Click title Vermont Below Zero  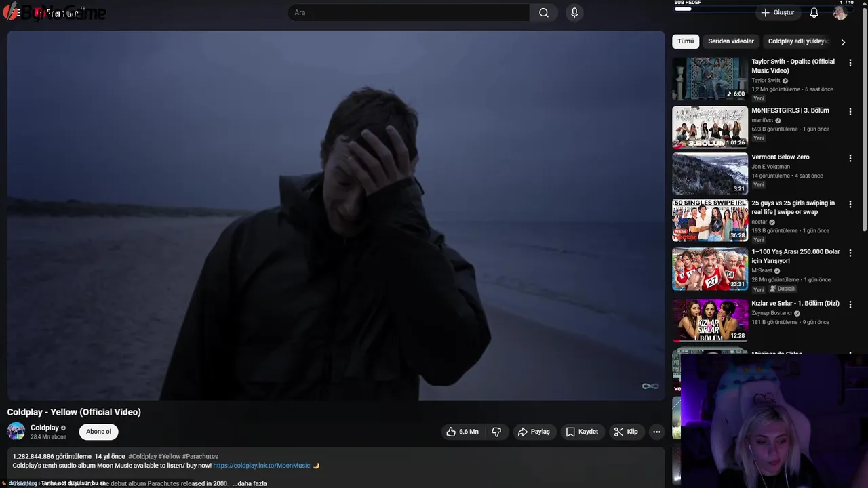click(x=781, y=157)
